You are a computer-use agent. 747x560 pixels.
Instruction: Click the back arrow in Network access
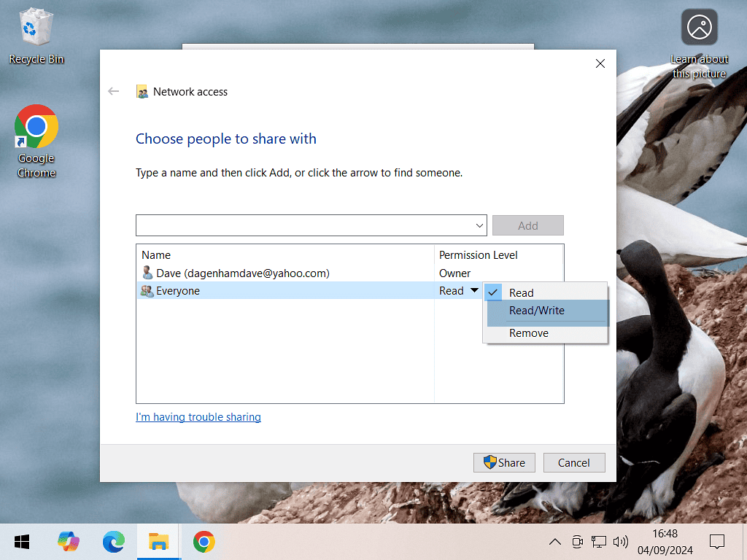pos(113,91)
